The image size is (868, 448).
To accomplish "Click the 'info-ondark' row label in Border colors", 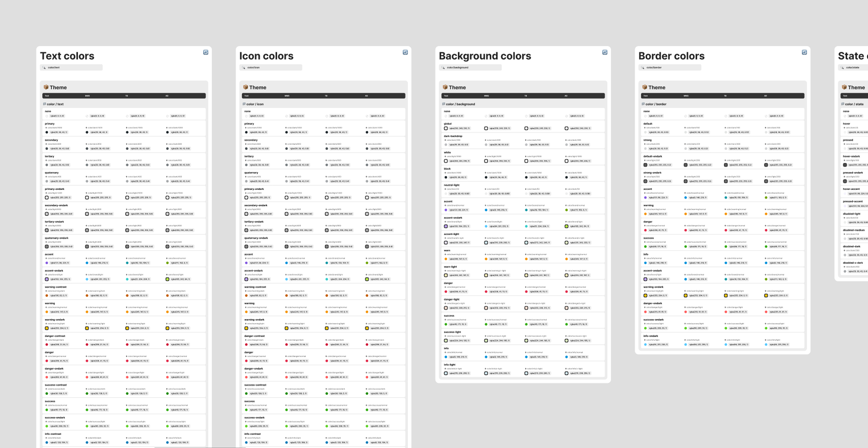I will click(x=651, y=336).
